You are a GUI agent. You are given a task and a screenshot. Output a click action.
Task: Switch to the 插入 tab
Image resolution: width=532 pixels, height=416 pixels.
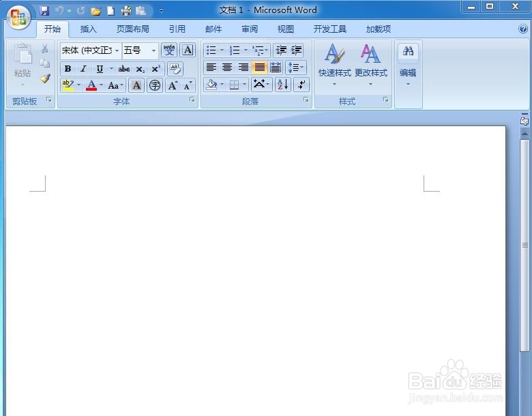click(89, 29)
